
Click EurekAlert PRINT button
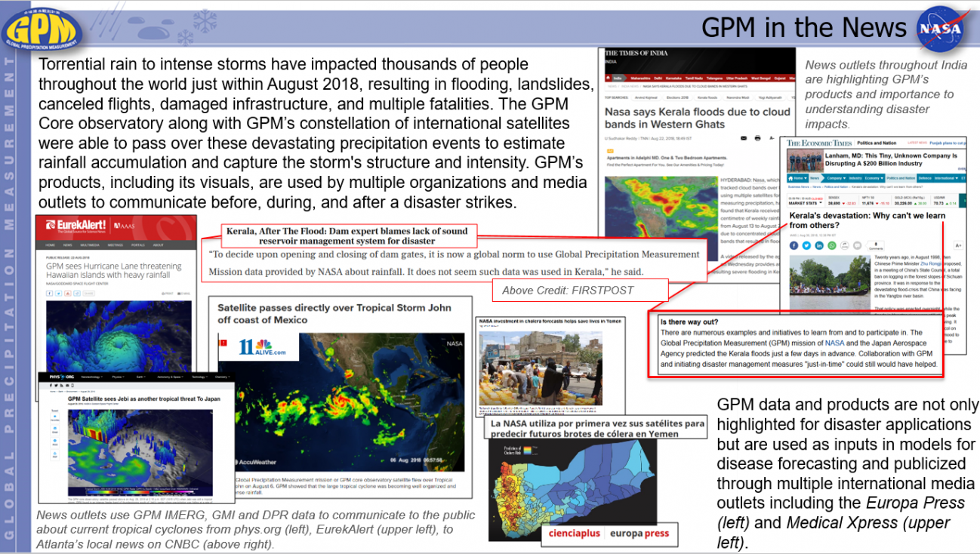168,294
